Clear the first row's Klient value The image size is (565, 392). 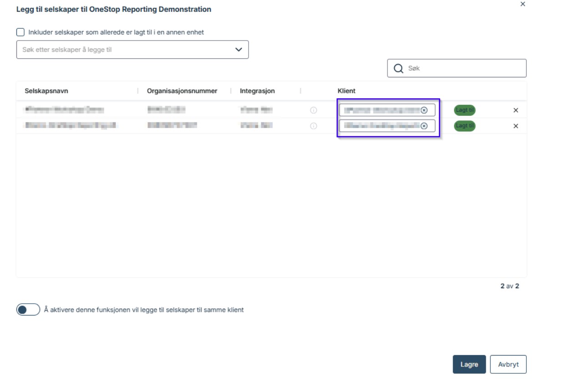pyautogui.click(x=424, y=110)
